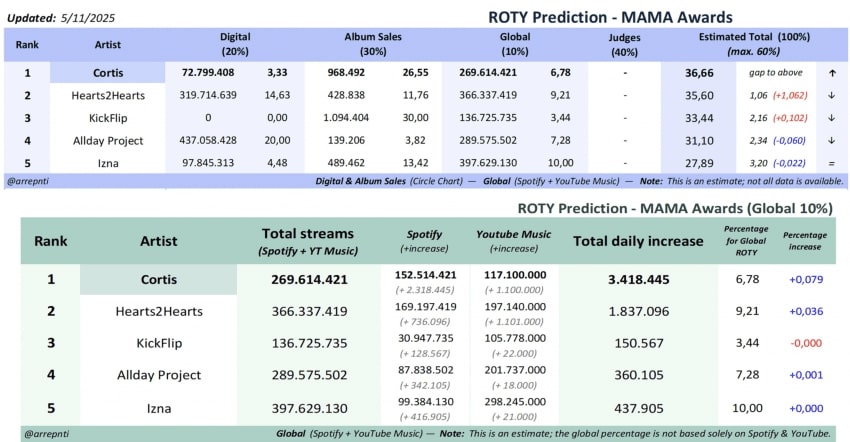The image size is (850, 442).
Task: Click the down arrow beside KickFlip gap 2,16
Action: click(833, 117)
